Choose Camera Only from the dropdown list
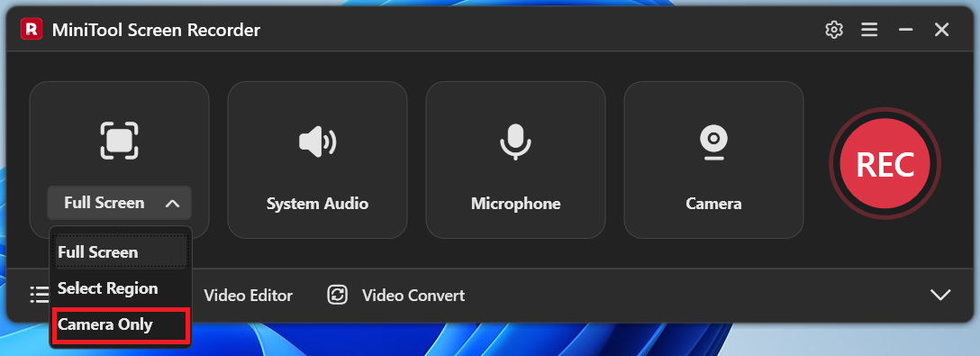 121,325
